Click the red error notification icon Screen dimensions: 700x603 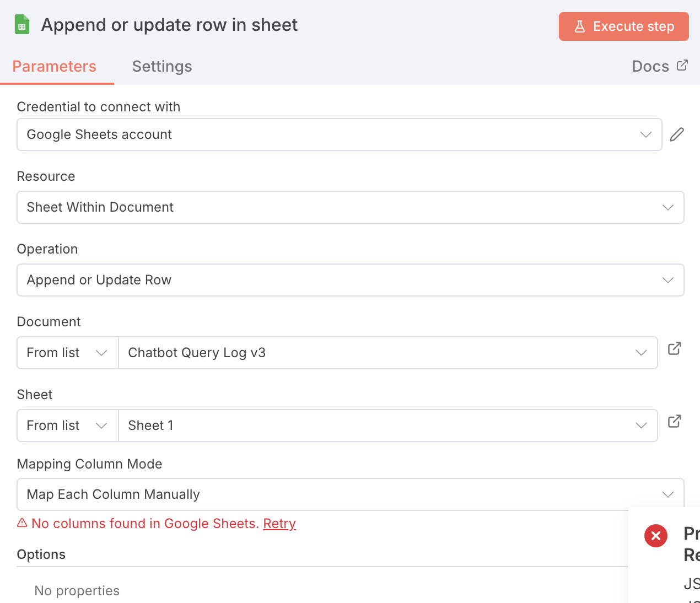(x=656, y=536)
